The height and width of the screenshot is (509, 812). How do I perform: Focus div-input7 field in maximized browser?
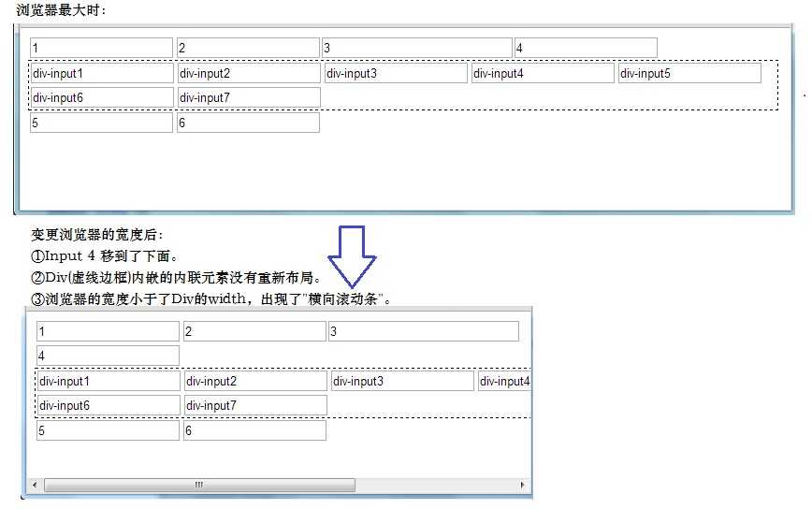pyautogui.click(x=249, y=97)
